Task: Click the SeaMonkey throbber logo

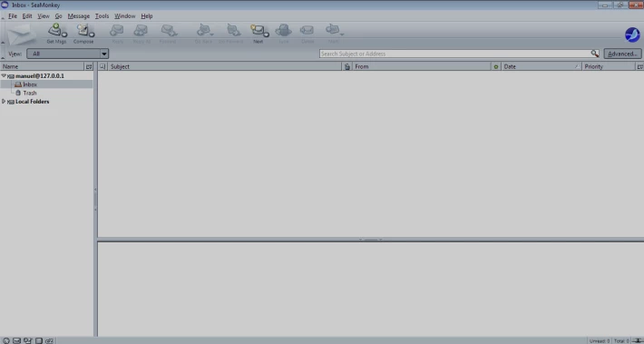Action: click(x=632, y=34)
